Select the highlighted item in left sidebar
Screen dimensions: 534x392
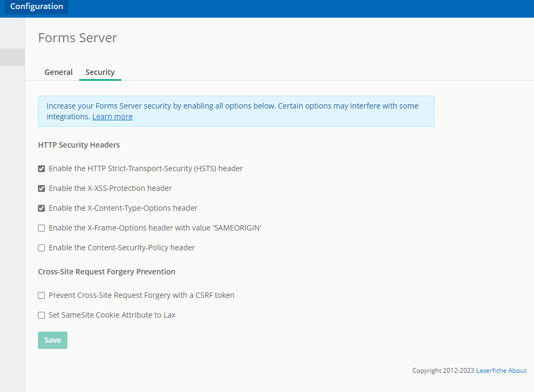[x=12, y=57]
